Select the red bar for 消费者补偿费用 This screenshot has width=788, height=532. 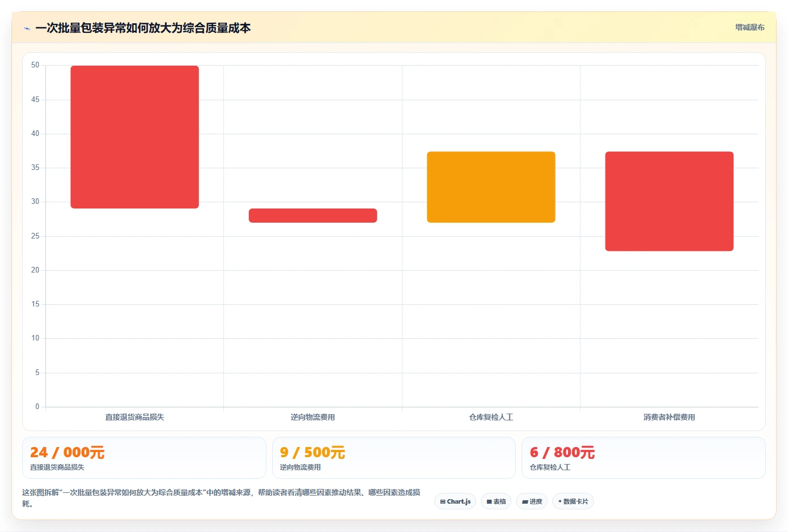click(x=669, y=201)
